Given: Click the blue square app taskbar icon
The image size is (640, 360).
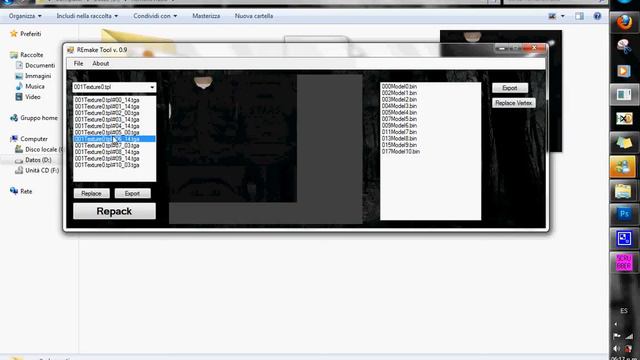Looking at the screenshot, I should pyautogui.click(x=624, y=238).
